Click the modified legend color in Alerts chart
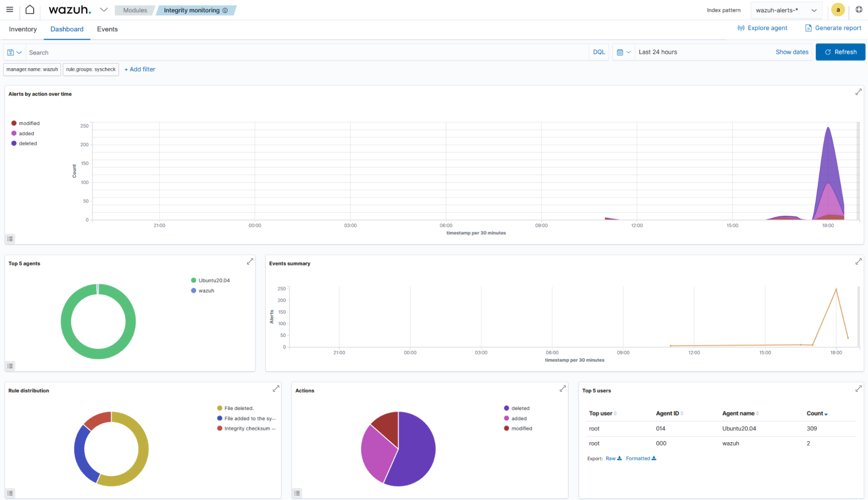This screenshot has width=868, height=500. pos(14,123)
